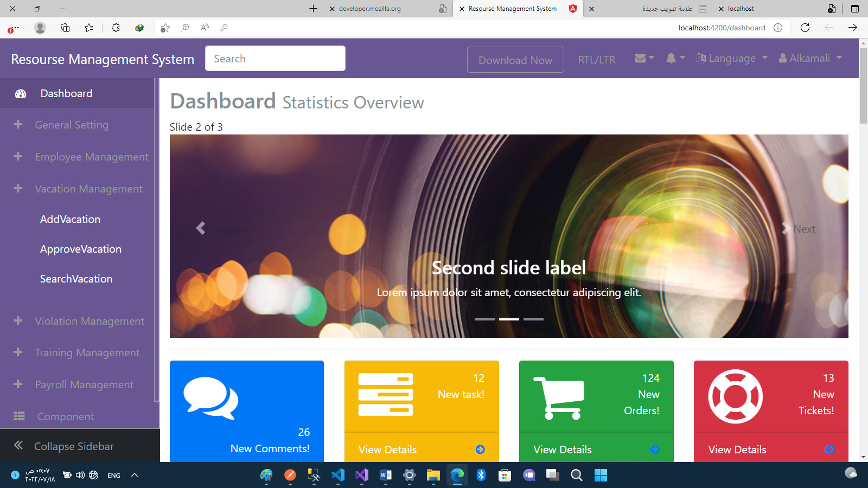Image resolution: width=868 pixels, height=488 pixels.
Task: Select the second carousel slide indicator
Action: tap(509, 319)
